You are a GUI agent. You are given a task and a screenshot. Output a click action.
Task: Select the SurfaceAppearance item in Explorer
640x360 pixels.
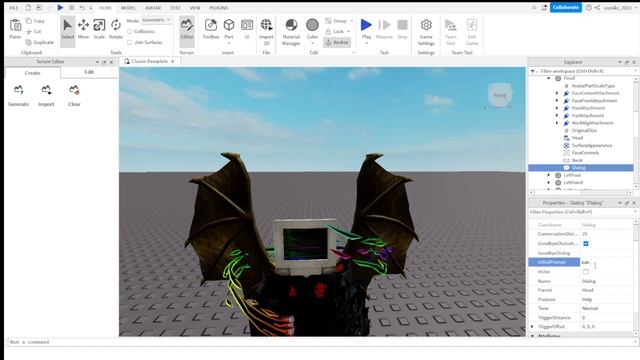pos(591,145)
